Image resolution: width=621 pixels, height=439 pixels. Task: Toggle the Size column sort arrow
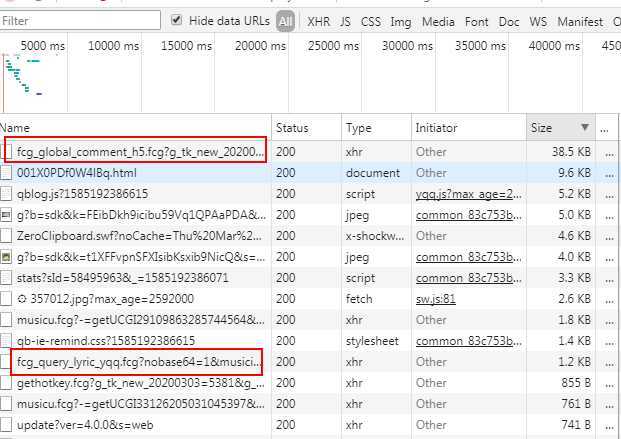click(585, 127)
